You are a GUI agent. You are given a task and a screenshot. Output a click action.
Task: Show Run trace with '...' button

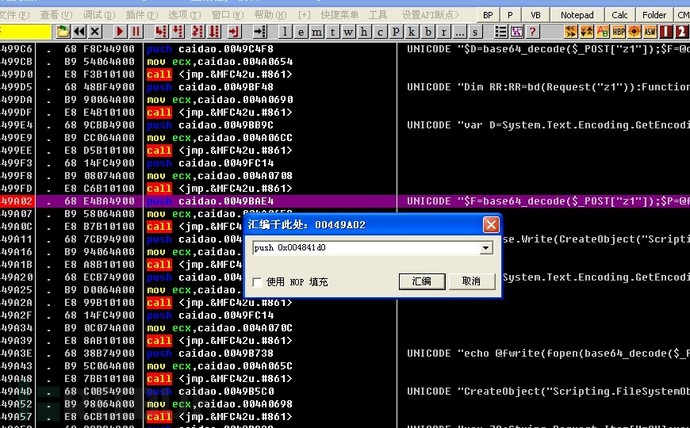(x=459, y=32)
